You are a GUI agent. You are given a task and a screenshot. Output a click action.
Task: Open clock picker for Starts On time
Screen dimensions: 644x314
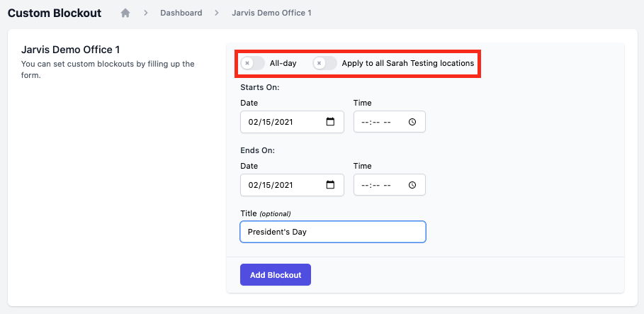[x=412, y=122]
